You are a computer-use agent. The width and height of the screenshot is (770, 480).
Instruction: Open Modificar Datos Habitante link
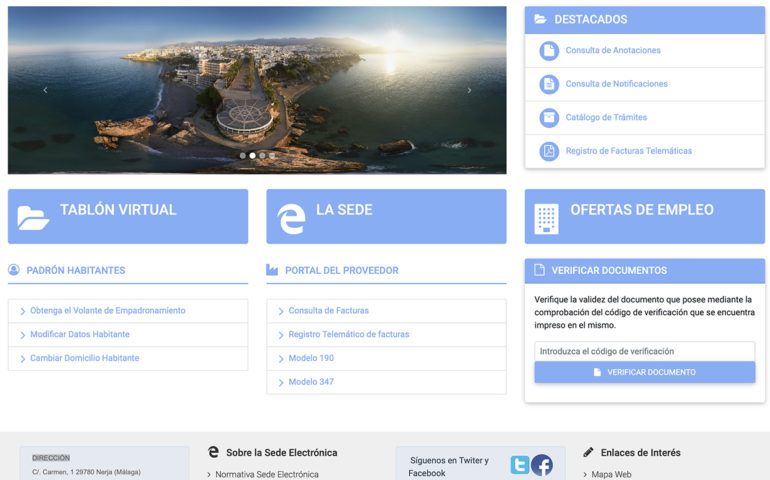tap(80, 334)
